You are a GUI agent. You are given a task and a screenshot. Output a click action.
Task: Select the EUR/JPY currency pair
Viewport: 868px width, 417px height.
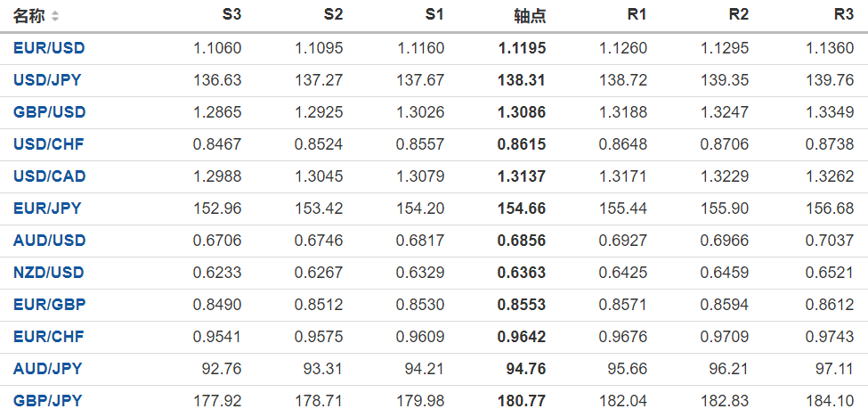point(47,208)
